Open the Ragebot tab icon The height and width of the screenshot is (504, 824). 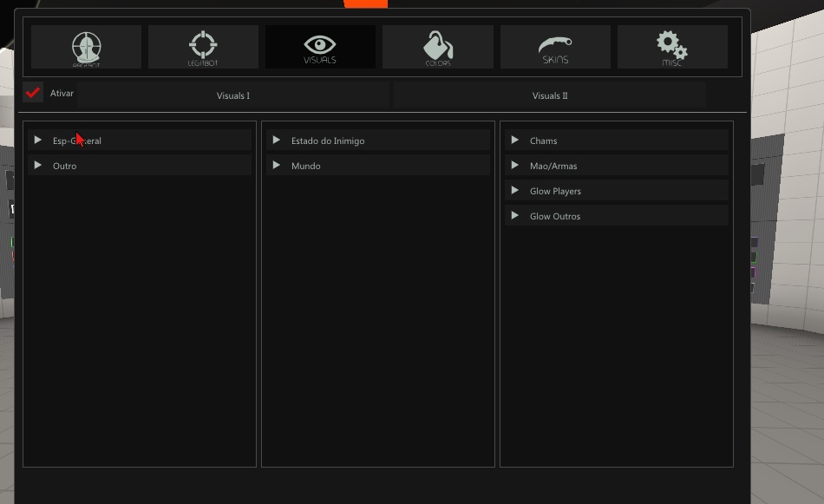[x=86, y=47]
